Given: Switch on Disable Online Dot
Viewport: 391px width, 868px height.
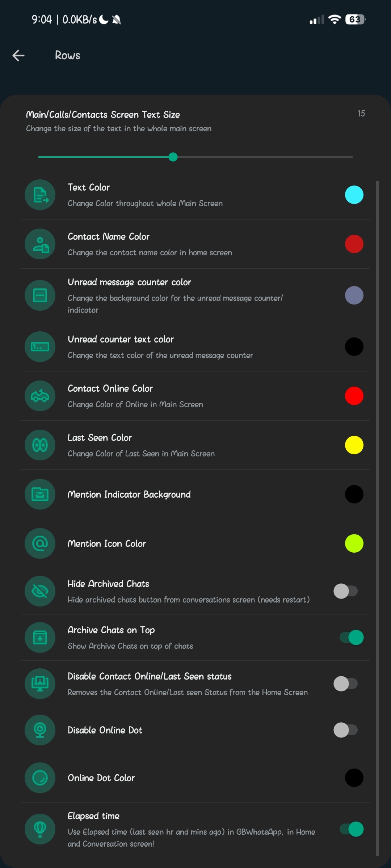Looking at the screenshot, I should click(345, 730).
